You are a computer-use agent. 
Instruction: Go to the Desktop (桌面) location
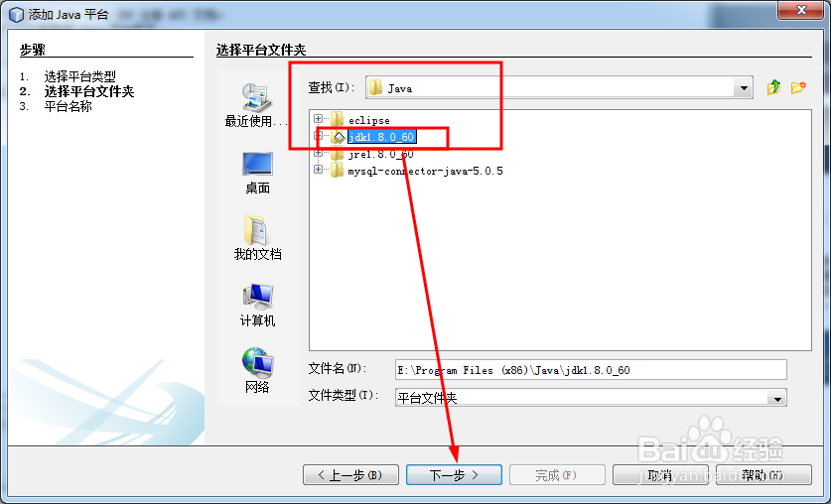[257, 172]
